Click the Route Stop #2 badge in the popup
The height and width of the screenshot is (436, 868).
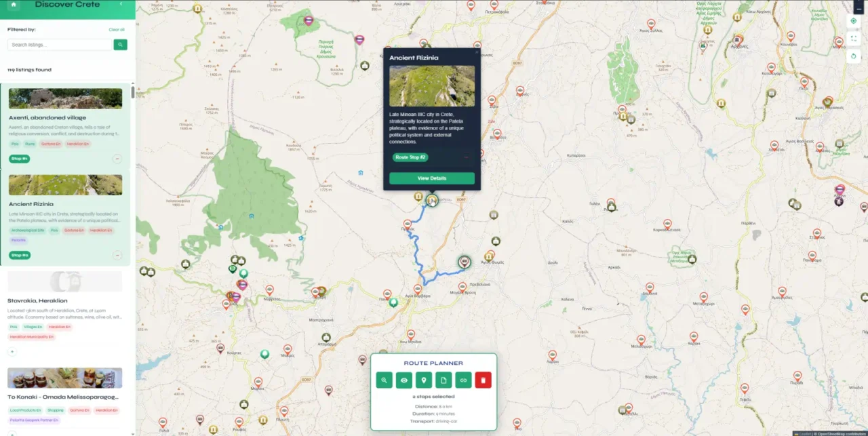tap(410, 157)
